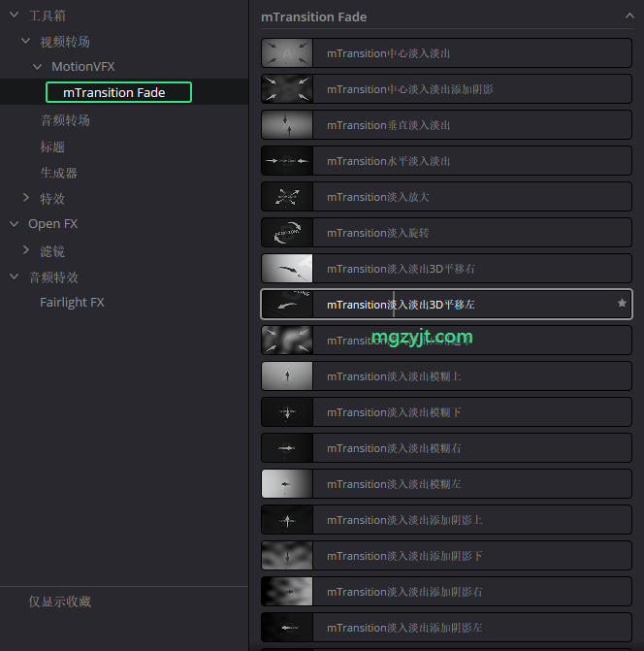Open the 视频转场 category

tap(65, 42)
